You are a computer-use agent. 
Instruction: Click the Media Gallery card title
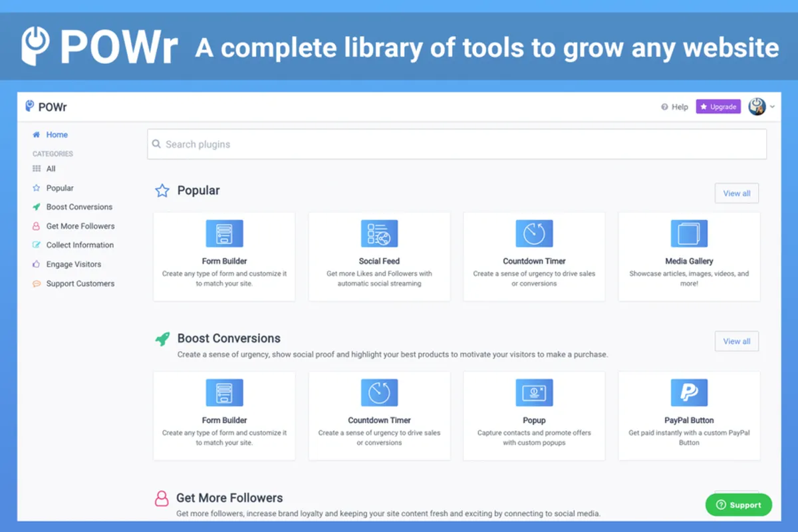pos(690,261)
